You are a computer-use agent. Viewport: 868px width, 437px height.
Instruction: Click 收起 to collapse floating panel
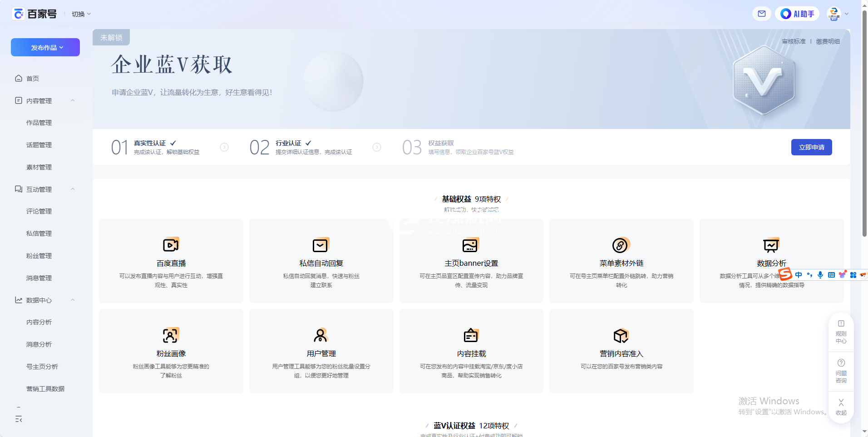(x=841, y=407)
